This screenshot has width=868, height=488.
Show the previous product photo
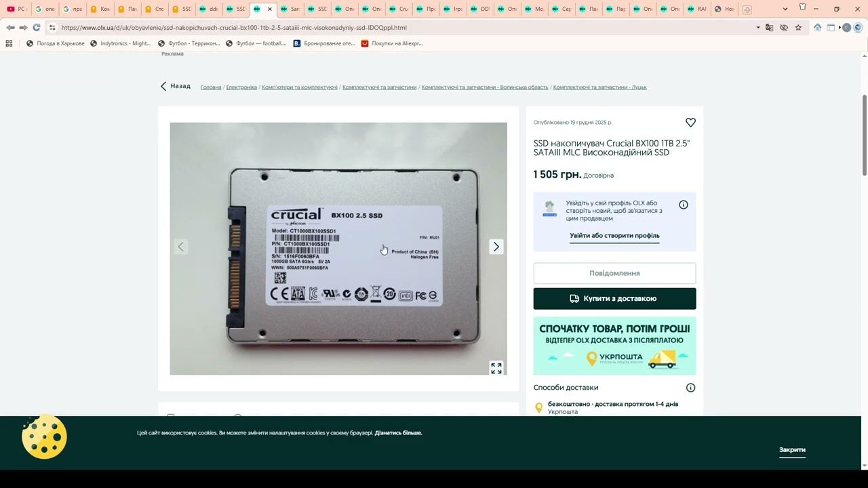pos(180,247)
